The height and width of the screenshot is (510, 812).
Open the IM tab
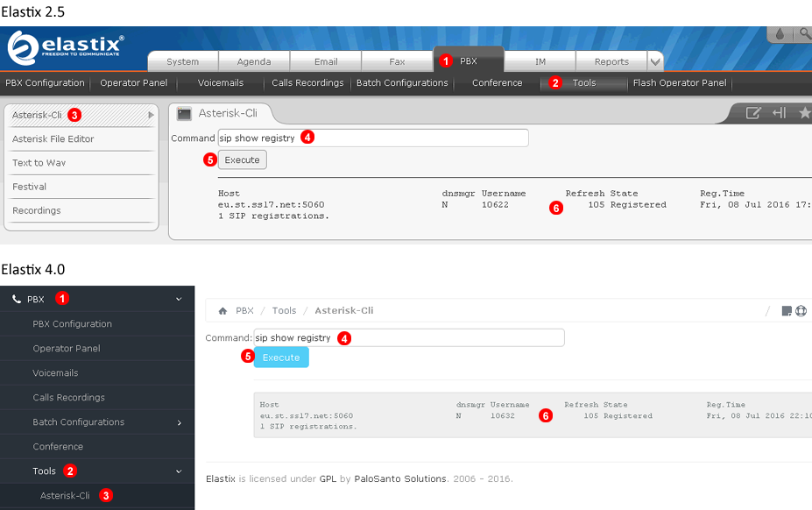point(540,61)
